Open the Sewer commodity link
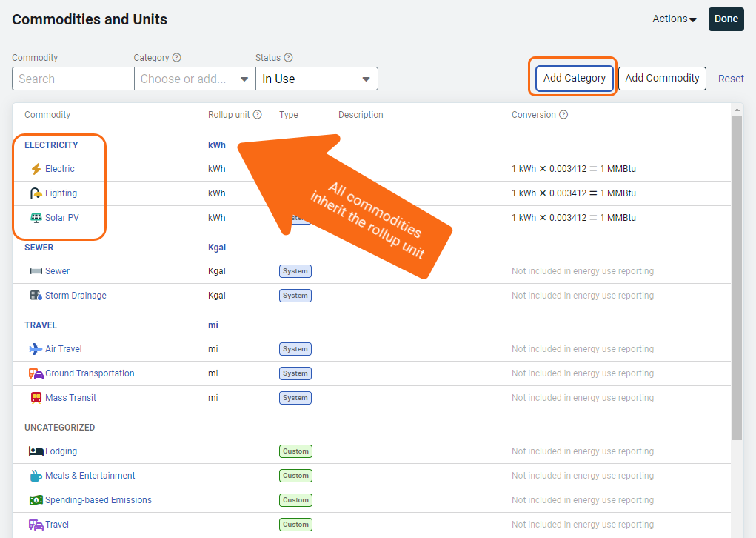The height and width of the screenshot is (538, 756). click(x=57, y=271)
